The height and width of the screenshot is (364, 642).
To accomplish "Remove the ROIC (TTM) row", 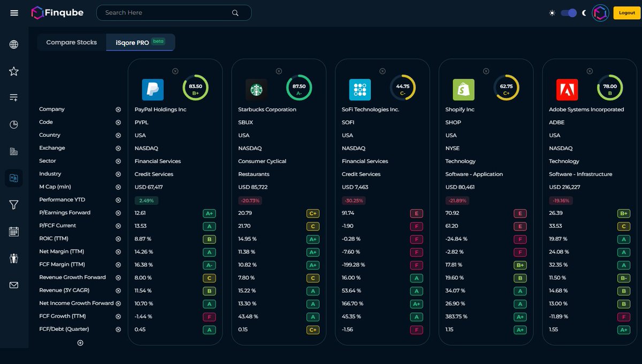I will pyautogui.click(x=118, y=239).
